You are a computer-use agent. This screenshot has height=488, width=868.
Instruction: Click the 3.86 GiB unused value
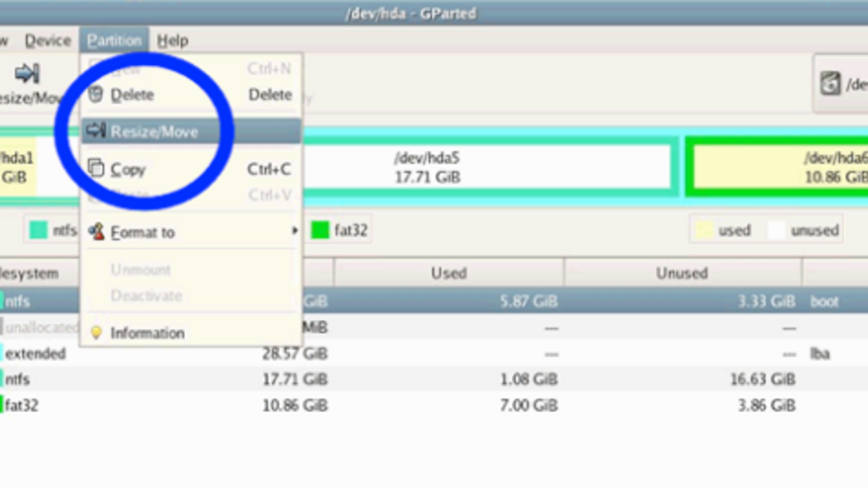[768, 406]
